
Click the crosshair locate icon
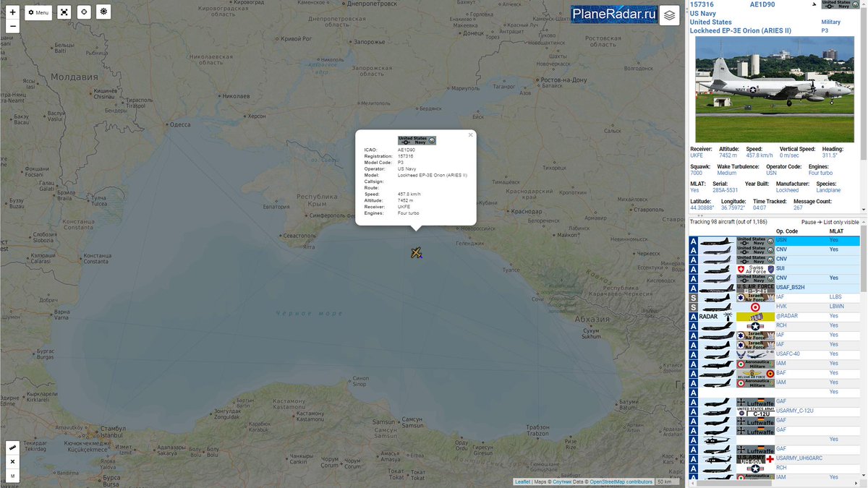pos(84,12)
